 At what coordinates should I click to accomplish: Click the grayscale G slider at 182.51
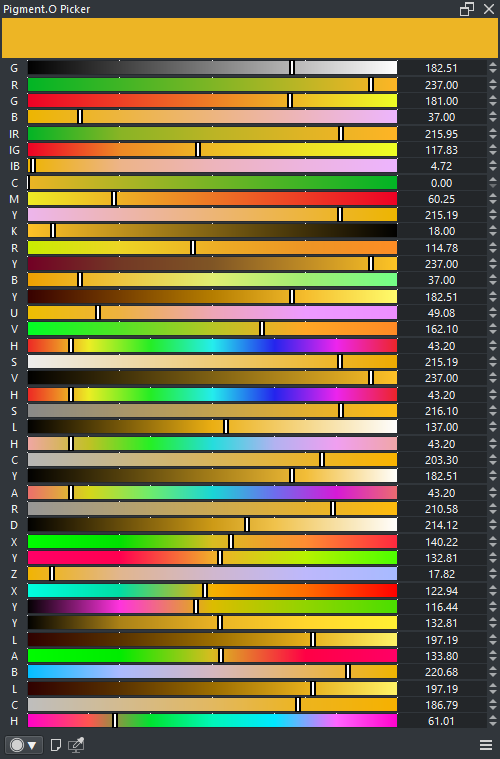tap(212, 68)
